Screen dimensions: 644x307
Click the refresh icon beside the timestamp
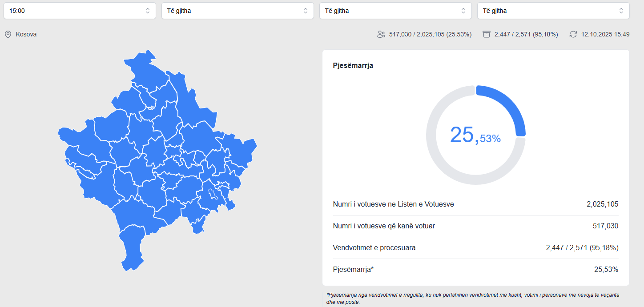click(x=573, y=34)
